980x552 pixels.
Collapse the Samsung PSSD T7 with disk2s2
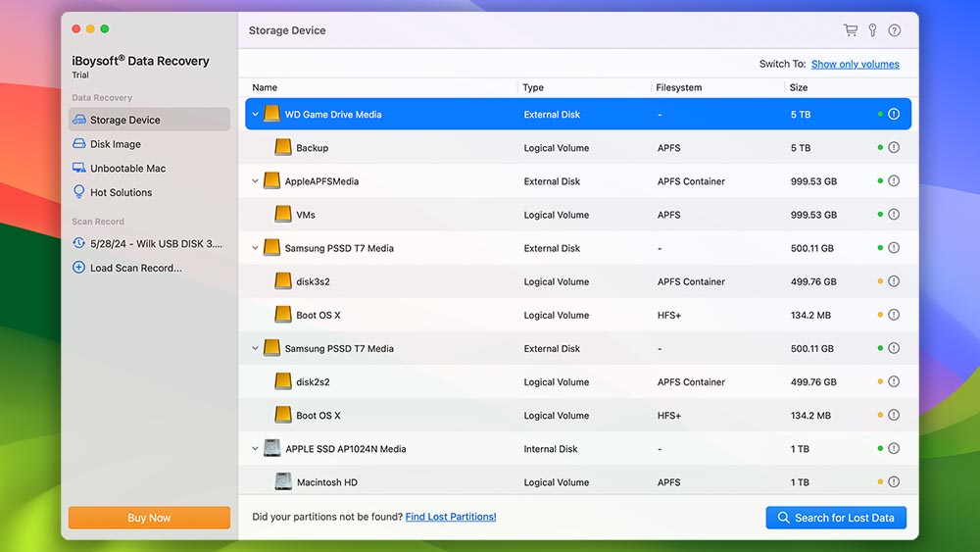tap(255, 349)
